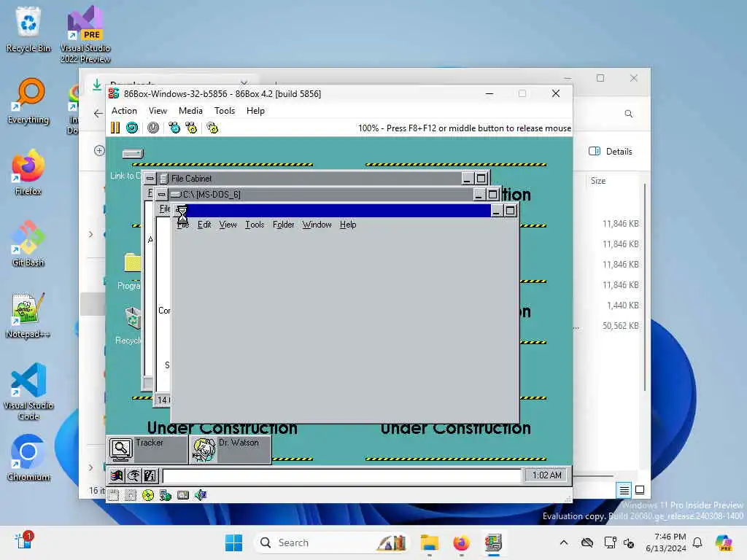Open Everything desktop shortcut
This screenshot has height=560, width=747.
[x=28, y=101]
